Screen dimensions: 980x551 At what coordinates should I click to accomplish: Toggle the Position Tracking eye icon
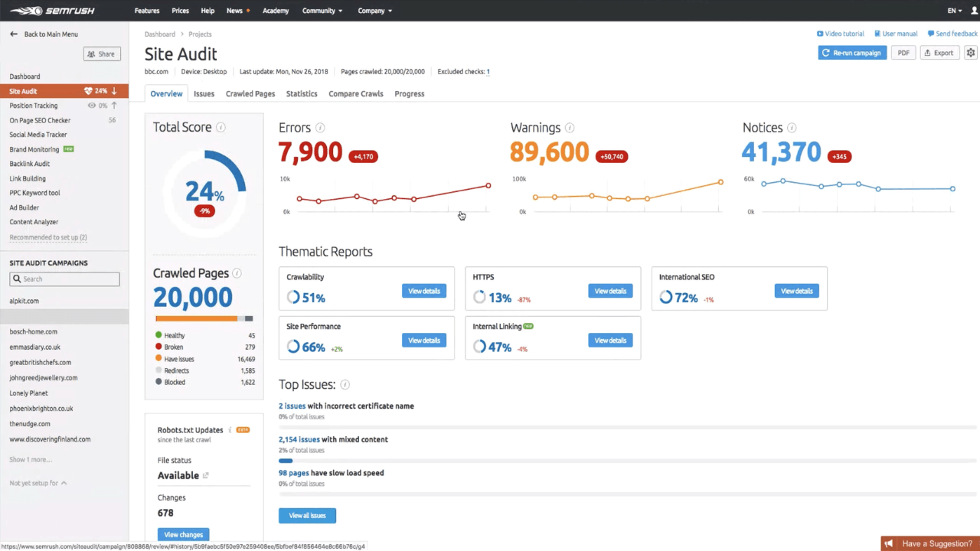(x=92, y=106)
